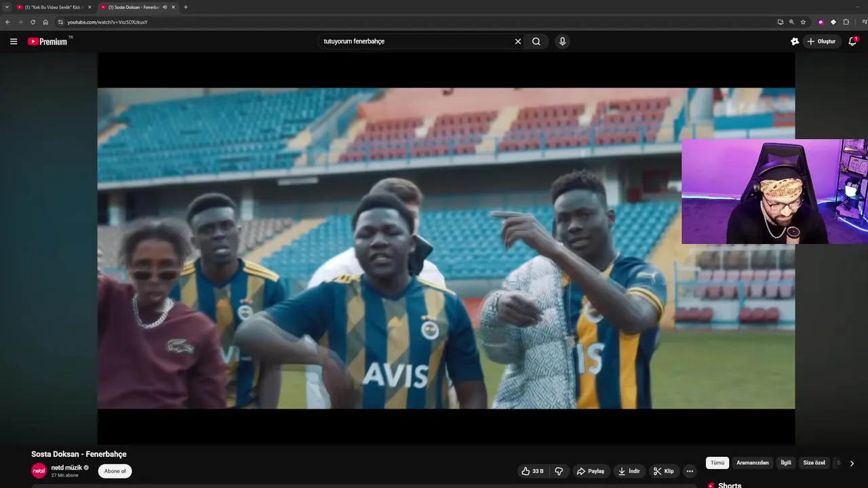Clear the search box text
The width and height of the screenshot is (868, 488).
518,41
